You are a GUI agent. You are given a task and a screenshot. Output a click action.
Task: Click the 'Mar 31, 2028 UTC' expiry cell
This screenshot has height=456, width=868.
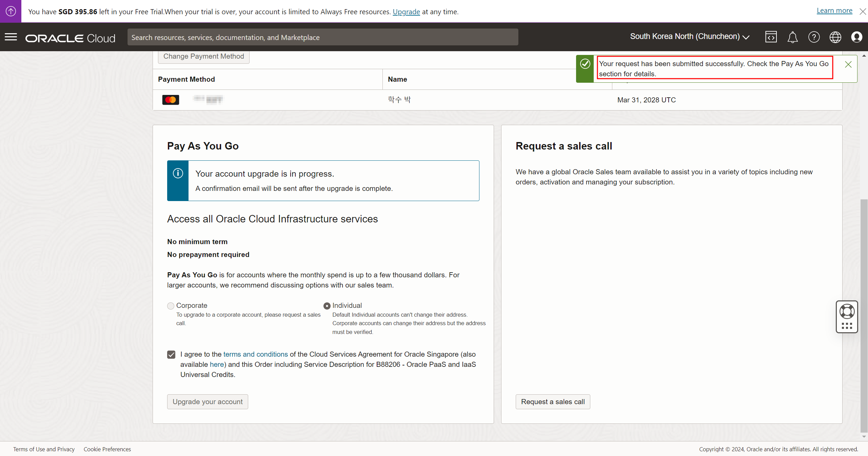point(646,100)
